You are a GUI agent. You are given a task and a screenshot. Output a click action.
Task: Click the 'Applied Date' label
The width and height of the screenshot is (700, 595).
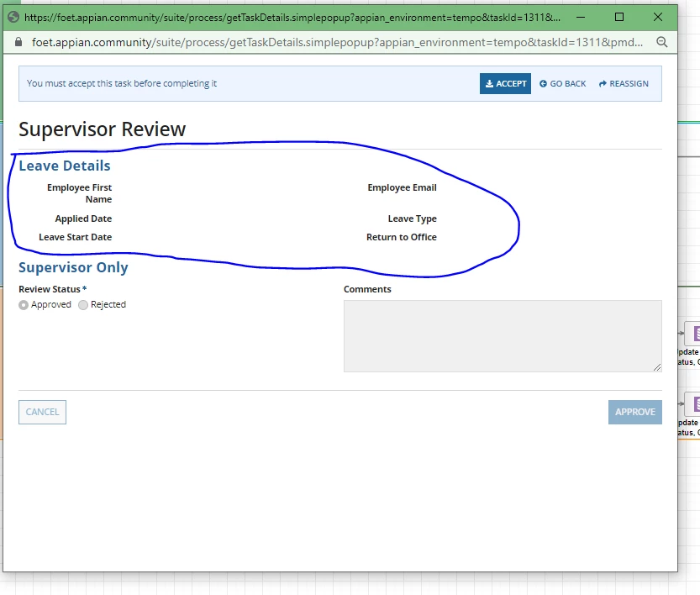click(x=83, y=219)
